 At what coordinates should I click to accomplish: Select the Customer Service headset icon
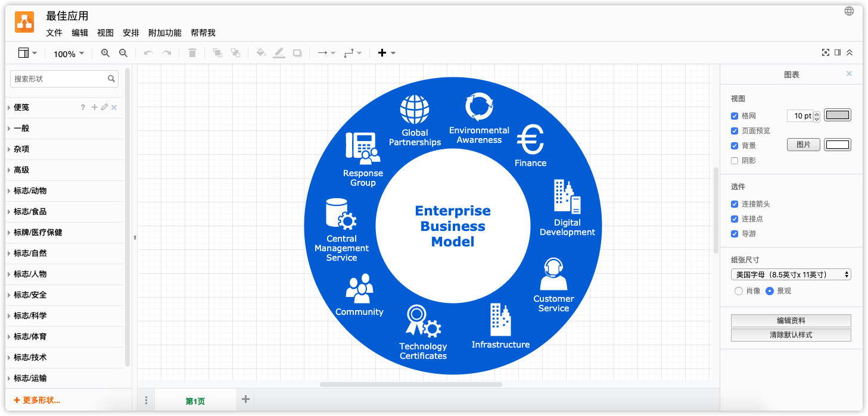[x=553, y=274]
